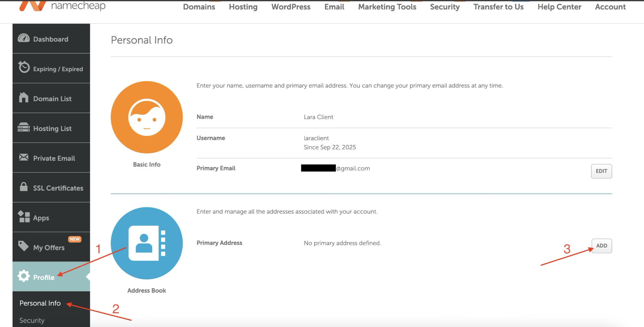The width and height of the screenshot is (644, 327).
Task: Click the Private Email envelope icon
Action: click(24, 157)
